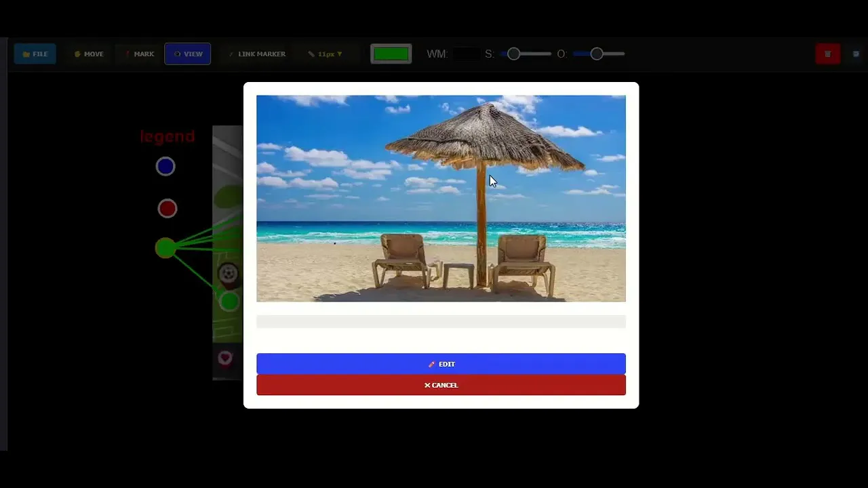Image resolution: width=868 pixels, height=488 pixels.
Task: Activate the LINK MARKER tool
Action: click(257, 54)
